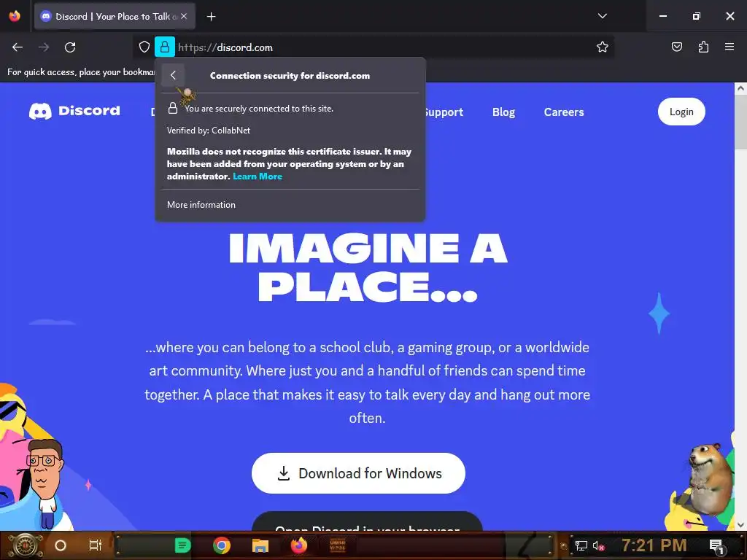This screenshot has width=747, height=560.
Task: Open the Support nav link
Action: (x=444, y=112)
